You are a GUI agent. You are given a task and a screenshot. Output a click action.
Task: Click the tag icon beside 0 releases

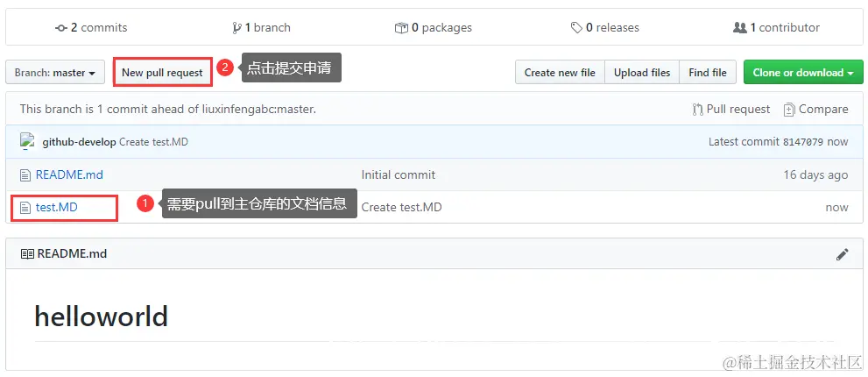577,28
